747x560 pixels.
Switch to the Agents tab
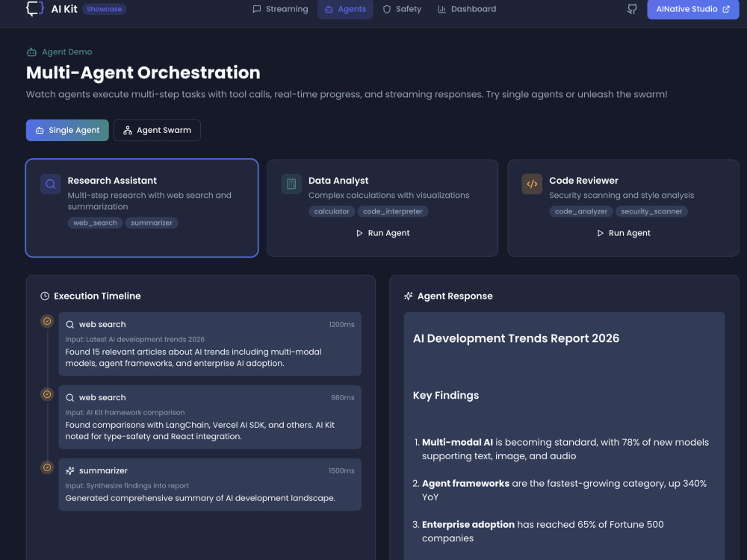pos(345,9)
